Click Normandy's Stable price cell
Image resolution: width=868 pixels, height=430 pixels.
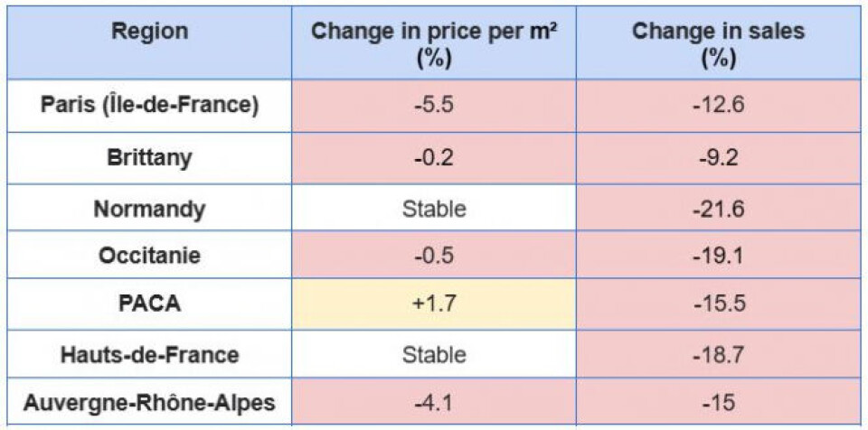(433, 210)
